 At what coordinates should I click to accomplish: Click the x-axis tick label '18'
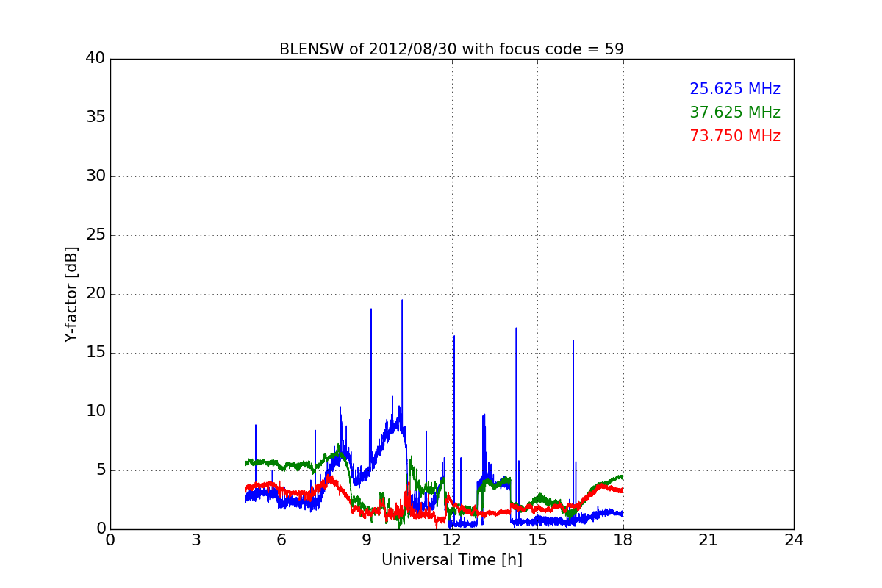click(623, 540)
